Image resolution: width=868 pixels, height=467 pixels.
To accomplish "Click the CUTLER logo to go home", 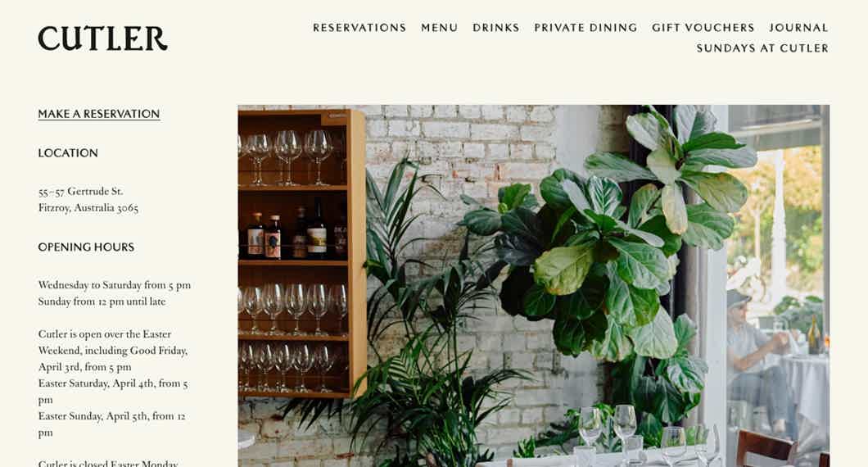I will tap(102, 39).
